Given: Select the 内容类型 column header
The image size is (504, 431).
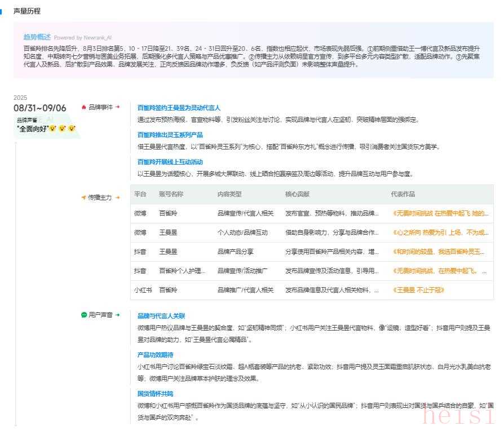Looking at the screenshot, I should coord(229,194).
